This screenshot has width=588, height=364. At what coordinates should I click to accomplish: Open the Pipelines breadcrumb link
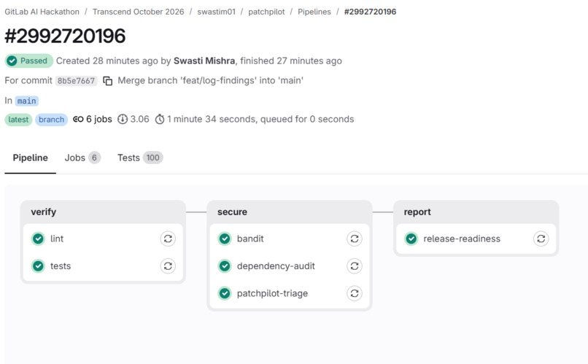314,12
